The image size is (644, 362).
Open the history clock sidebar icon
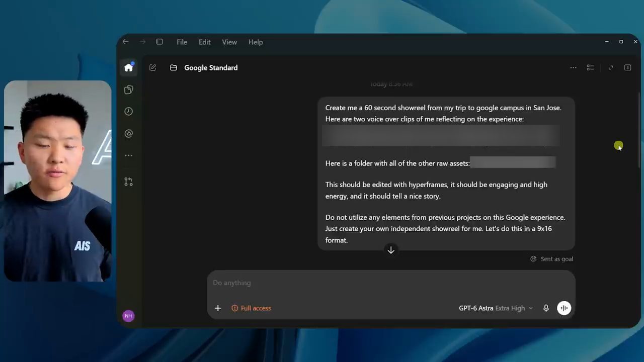(129, 112)
